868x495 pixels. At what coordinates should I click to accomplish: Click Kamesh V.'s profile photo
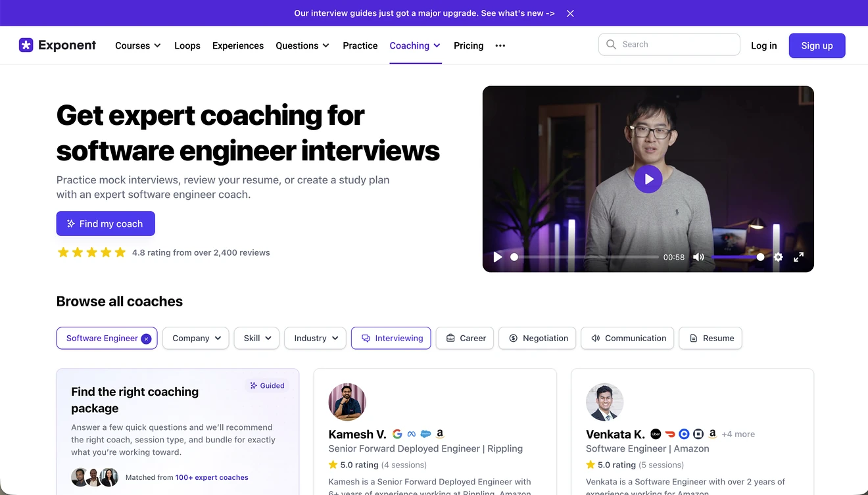coord(347,402)
